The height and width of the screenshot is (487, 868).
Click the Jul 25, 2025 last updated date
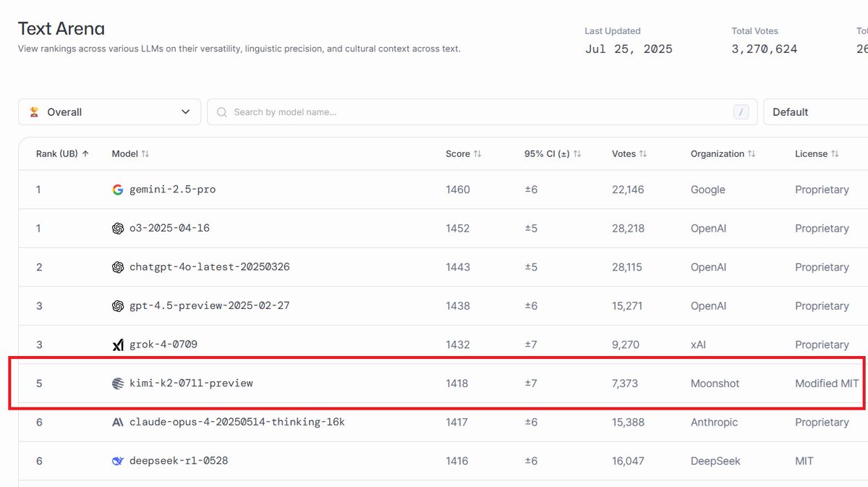[629, 49]
